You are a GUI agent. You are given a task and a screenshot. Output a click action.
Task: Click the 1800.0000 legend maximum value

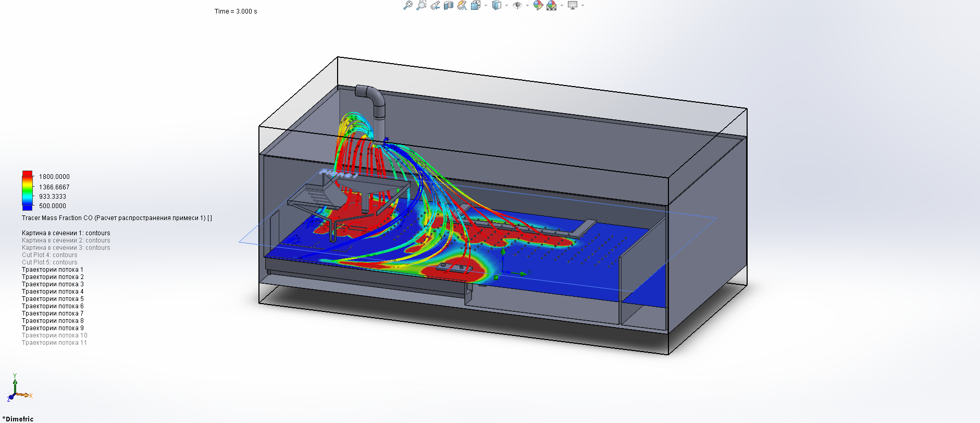coord(54,177)
